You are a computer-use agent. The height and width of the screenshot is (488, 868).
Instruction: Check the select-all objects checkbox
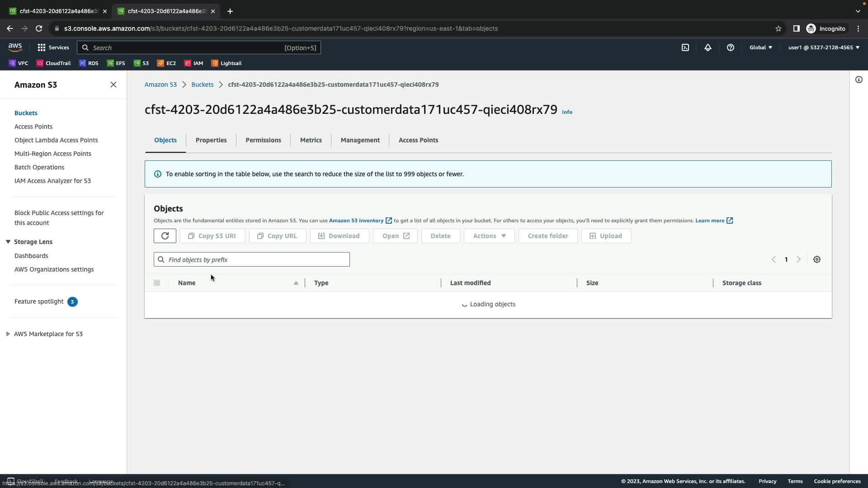tap(157, 283)
